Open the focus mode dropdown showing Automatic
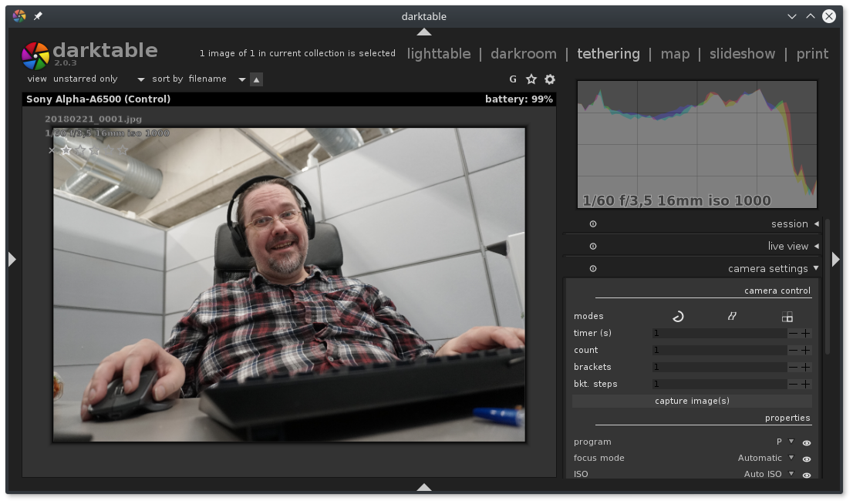Screen dimensions: 853x504 pos(766,458)
